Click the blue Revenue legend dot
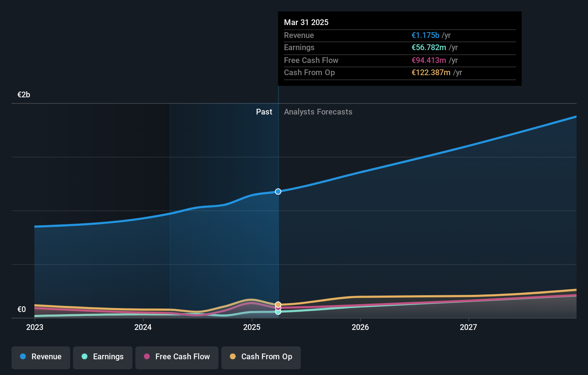The width and height of the screenshot is (588, 375). pyautogui.click(x=23, y=356)
